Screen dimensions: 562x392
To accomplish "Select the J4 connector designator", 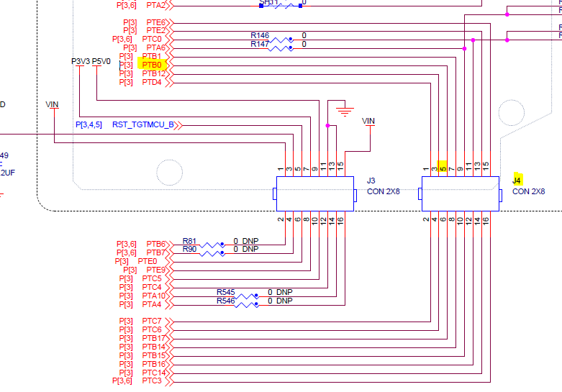I will [x=517, y=181].
